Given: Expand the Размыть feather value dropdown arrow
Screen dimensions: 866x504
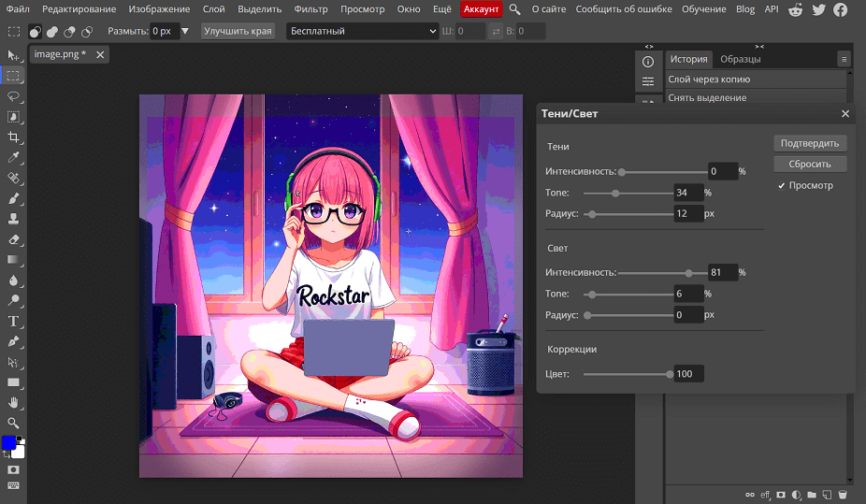Looking at the screenshot, I should click(x=184, y=31).
